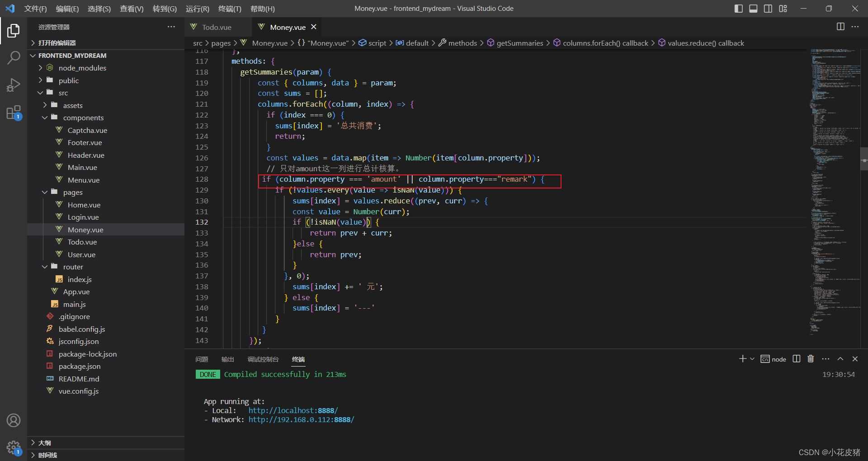Open editor more actions menu
Image resolution: width=868 pixels, height=461 pixels.
(855, 27)
